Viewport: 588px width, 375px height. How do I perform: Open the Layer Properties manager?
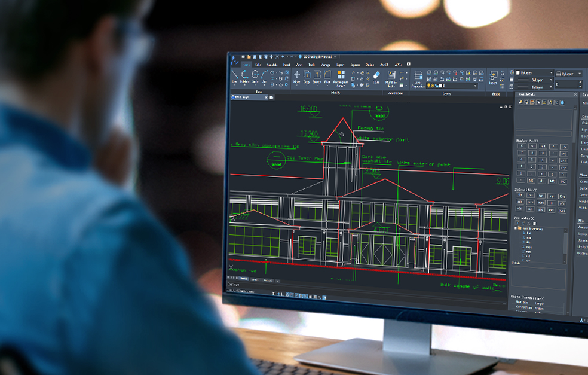click(418, 78)
